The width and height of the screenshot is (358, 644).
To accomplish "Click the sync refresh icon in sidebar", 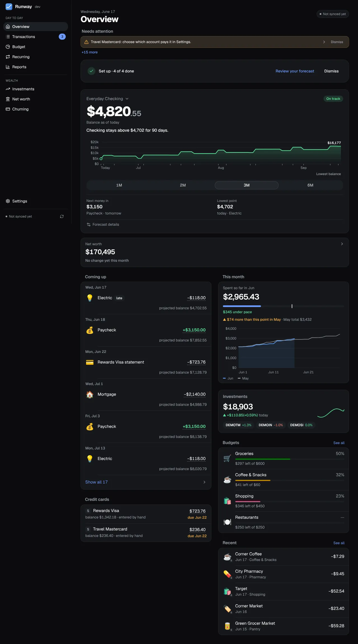I will coord(62,216).
